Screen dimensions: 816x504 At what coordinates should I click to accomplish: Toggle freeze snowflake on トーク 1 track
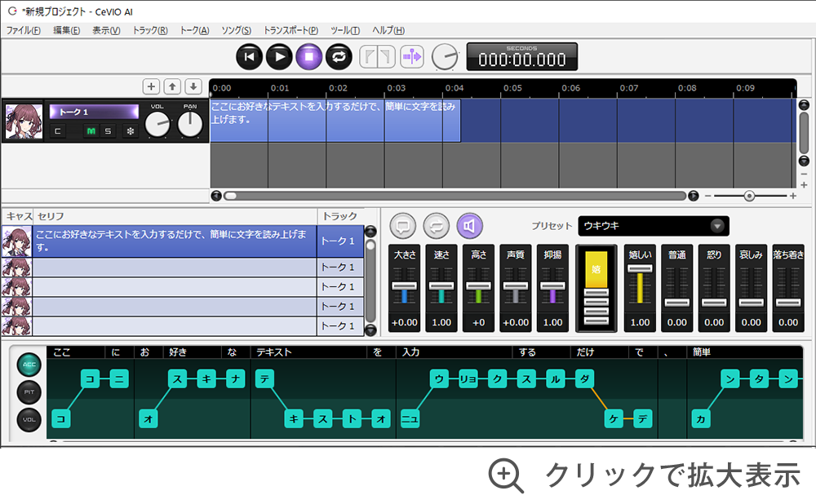tap(130, 131)
